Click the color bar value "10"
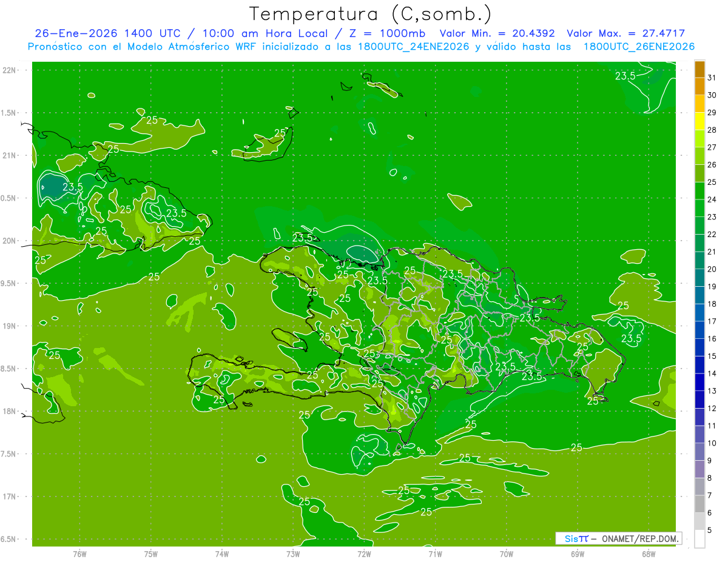 tap(712, 443)
